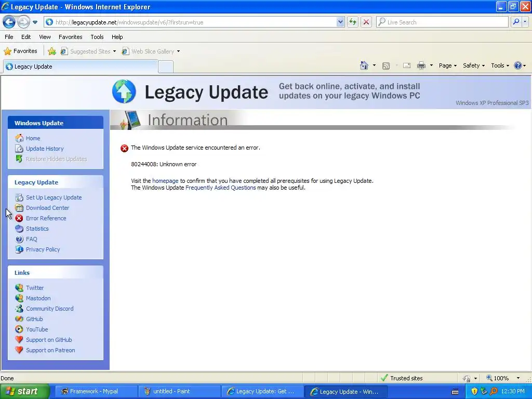Screen dimensions: 532x399
Task: Open Download Center link
Action: coord(47,208)
